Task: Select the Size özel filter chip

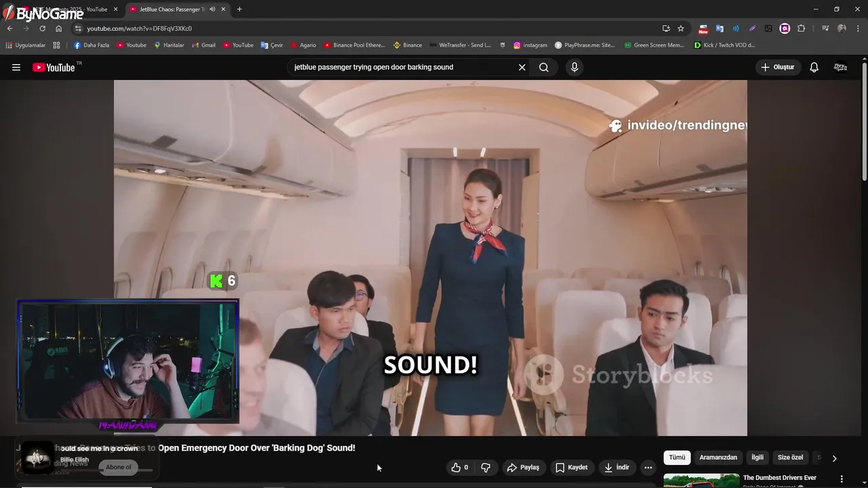Action: tap(790, 457)
